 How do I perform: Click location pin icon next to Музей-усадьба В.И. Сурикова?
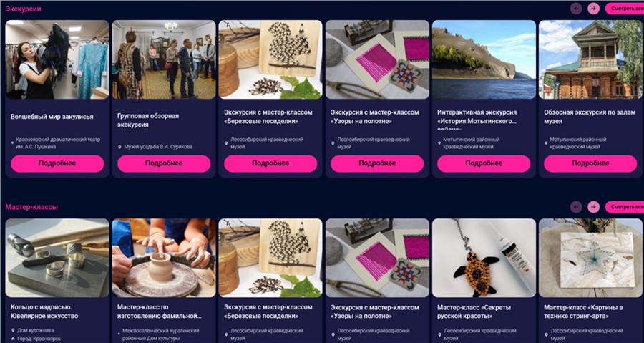coord(119,147)
